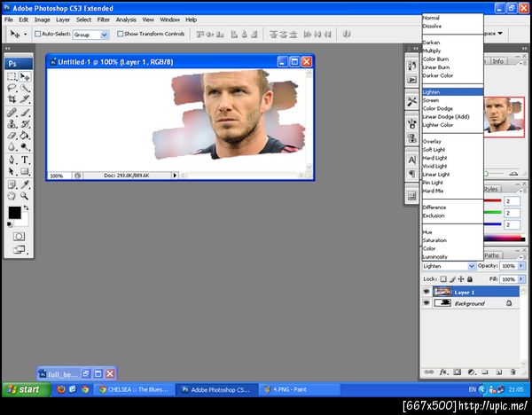Select the Healing Brush tool
Viewport: 532px width, 415px height.
[12, 113]
